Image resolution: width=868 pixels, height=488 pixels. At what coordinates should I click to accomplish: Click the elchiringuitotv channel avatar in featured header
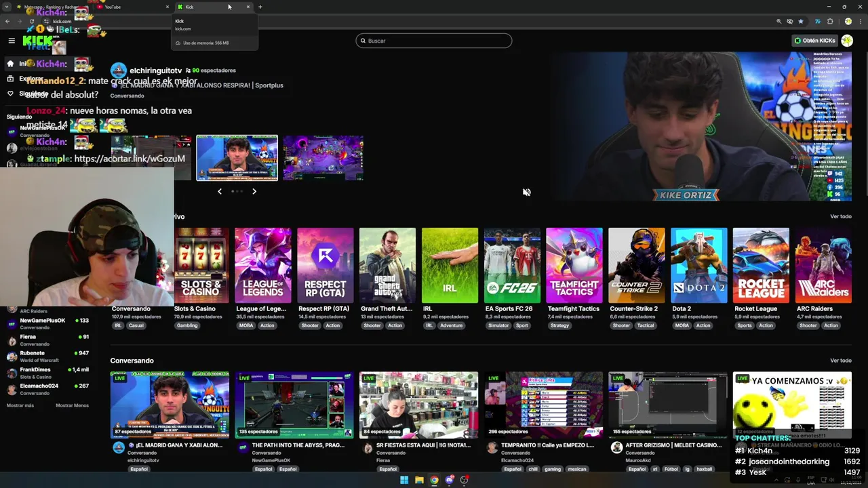119,70
